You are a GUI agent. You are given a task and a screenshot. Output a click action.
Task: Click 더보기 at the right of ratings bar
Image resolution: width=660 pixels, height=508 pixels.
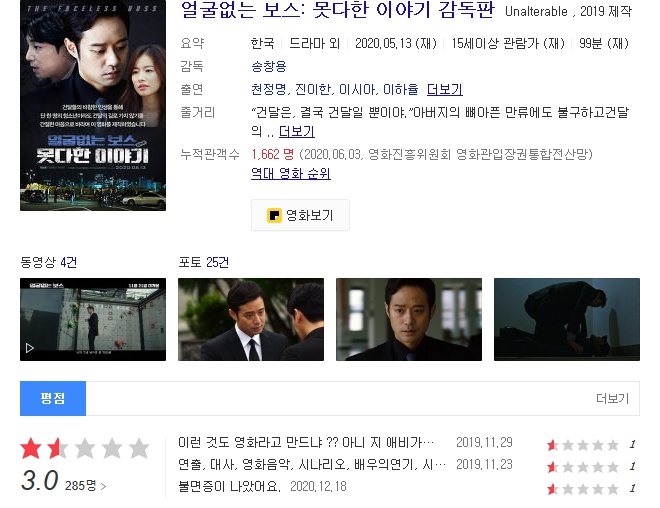pos(612,398)
